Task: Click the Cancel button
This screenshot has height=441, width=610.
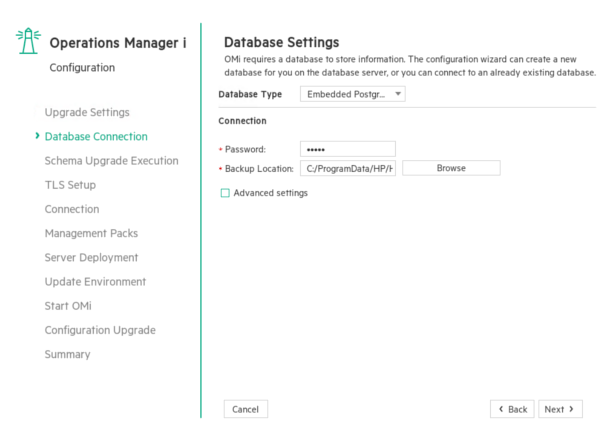Action: pyautogui.click(x=245, y=409)
